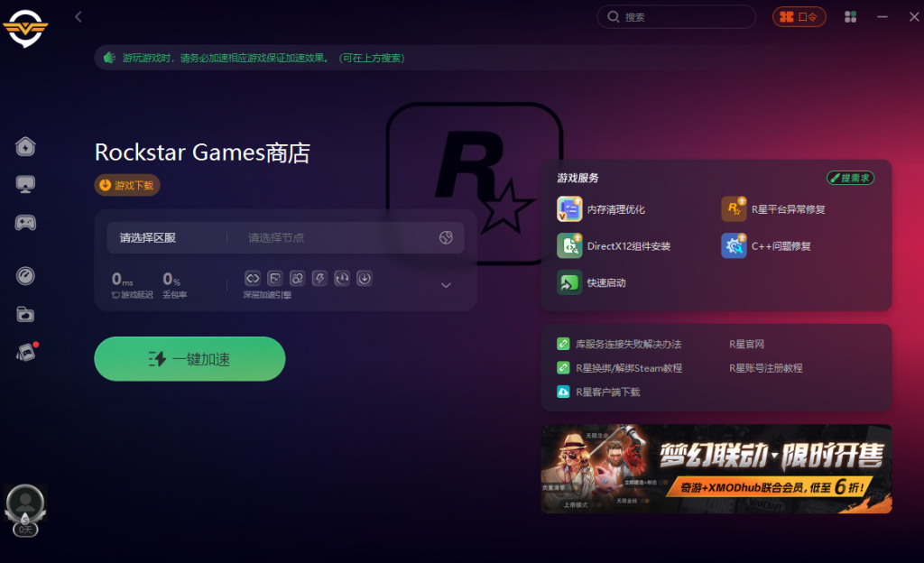Click the 游戏服务 panel heading
Image resolution: width=924 pixels, height=563 pixels.
click(578, 178)
